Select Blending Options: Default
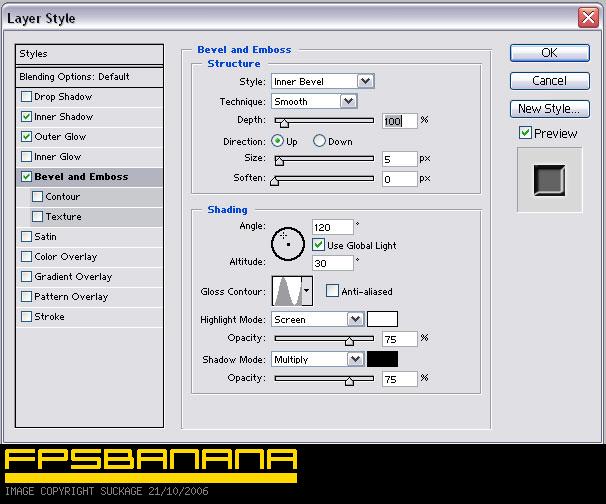Image resolution: width=606 pixels, height=504 pixels. click(89, 77)
